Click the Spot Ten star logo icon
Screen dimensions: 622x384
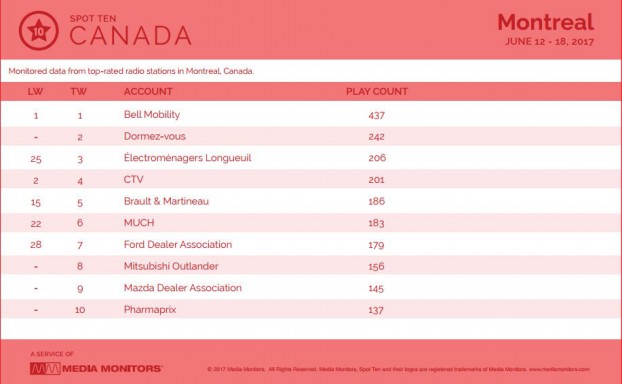(38, 31)
